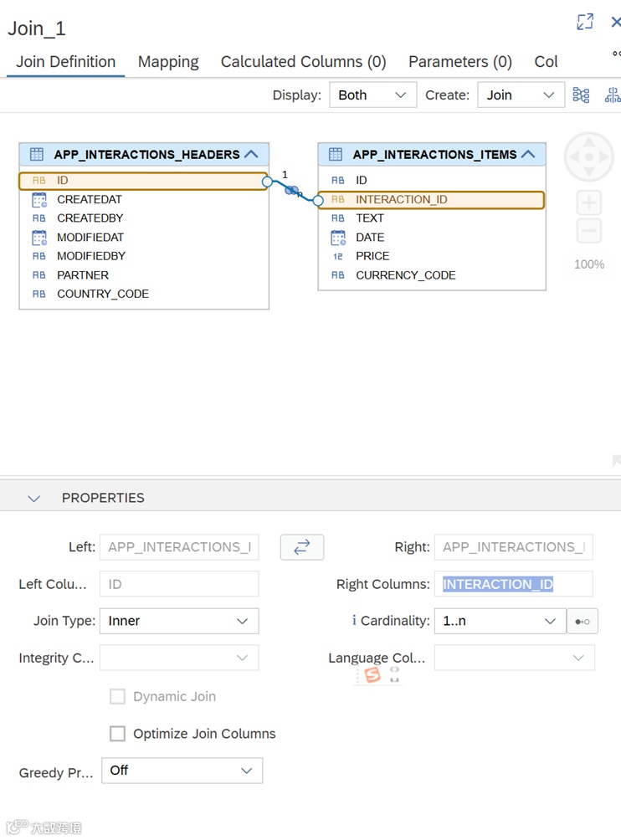The image size is (621, 840).
Task: Expand the panel to full screen
Action: (585, 23)
